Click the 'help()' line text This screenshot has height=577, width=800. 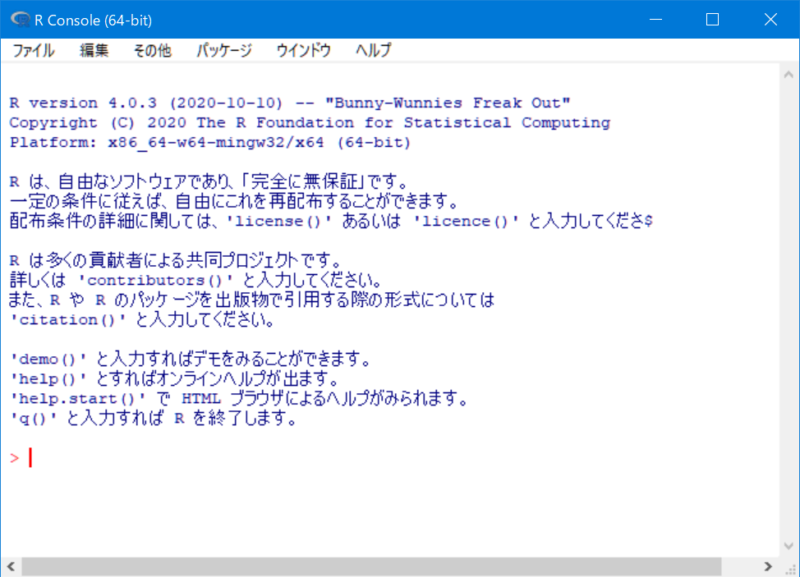pyautogui.click(x=174, y=379)
